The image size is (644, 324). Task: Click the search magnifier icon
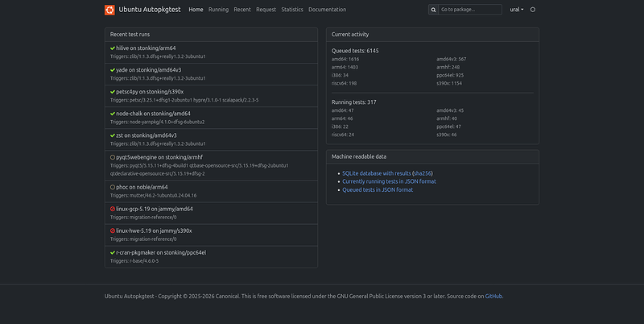(433, 10)
